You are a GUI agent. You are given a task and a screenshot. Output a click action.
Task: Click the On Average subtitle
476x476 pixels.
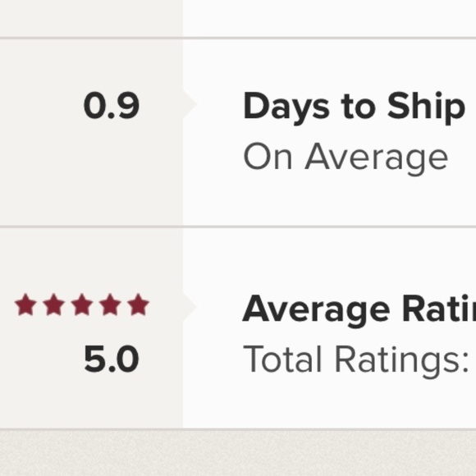pos(346,158)
